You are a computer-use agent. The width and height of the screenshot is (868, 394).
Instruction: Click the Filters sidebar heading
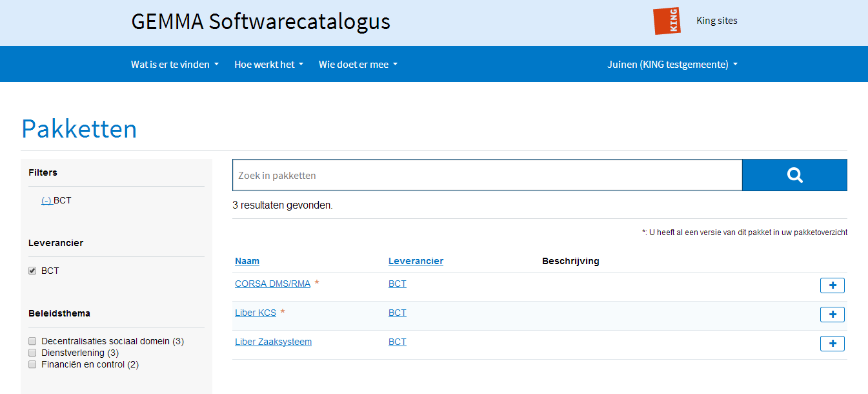point(43,172)
